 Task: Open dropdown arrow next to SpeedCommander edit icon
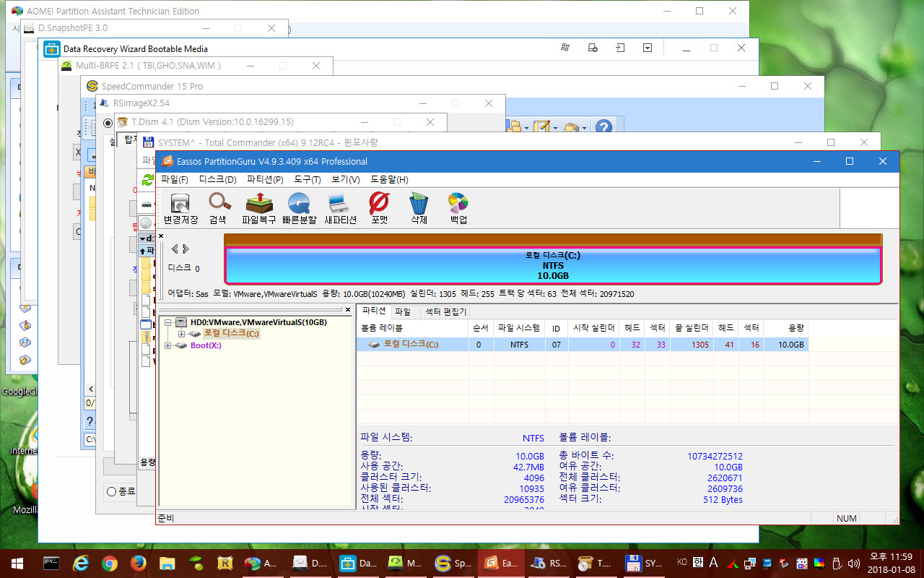click(555, 128)
